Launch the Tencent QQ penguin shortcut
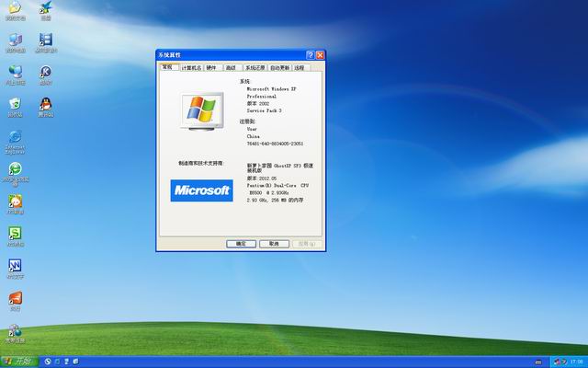 [x=46, y=107]
